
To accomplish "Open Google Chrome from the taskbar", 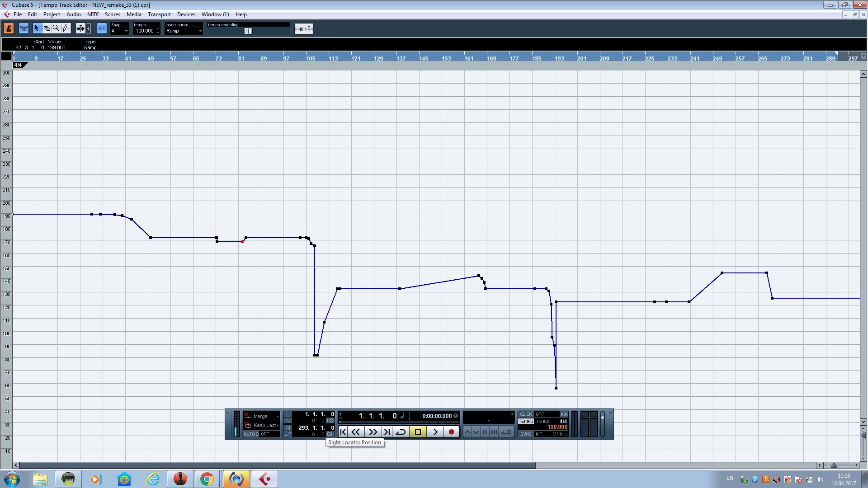I will click(207, 479).
